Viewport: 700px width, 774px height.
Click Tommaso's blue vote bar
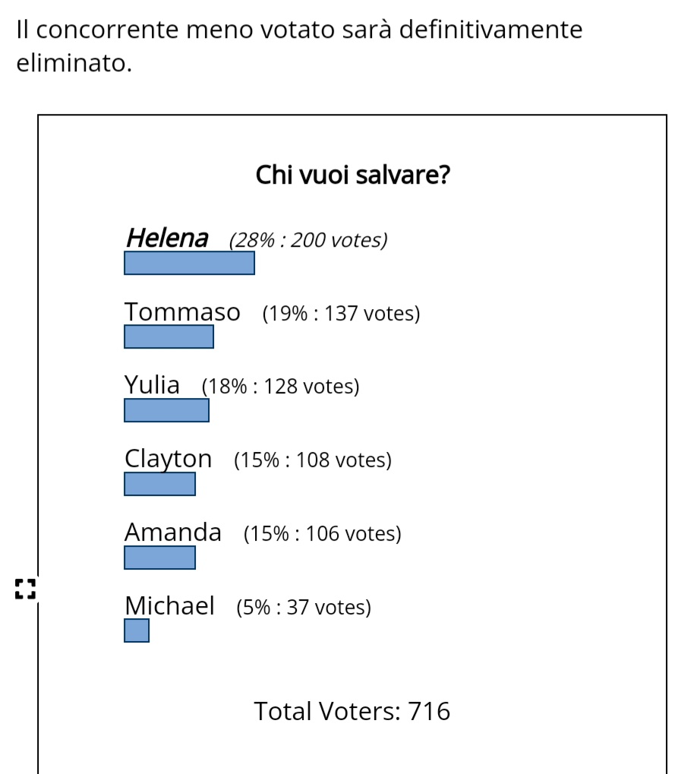point(169,336)
